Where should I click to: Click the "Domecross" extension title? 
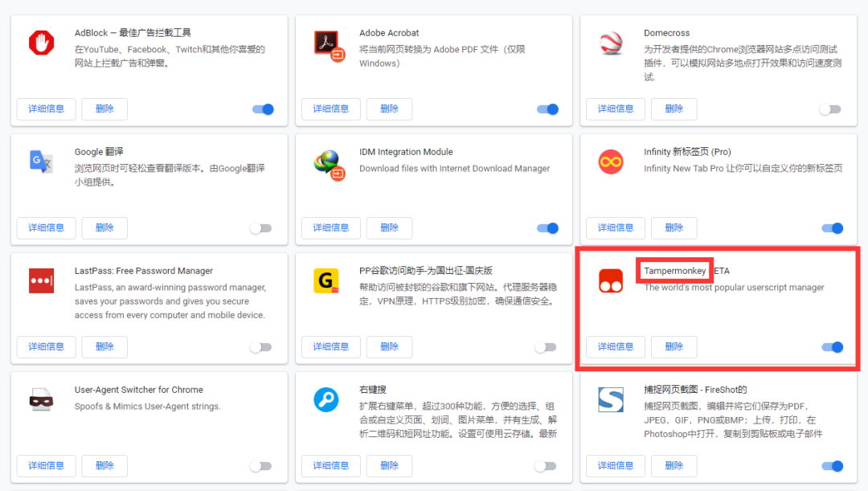click(x=666, y=33)
